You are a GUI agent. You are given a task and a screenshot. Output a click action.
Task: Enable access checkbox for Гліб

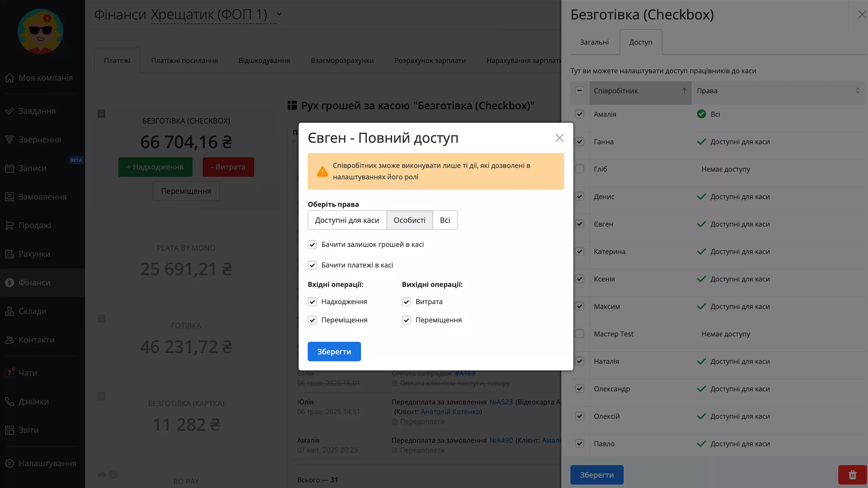[x=579, y=169]
